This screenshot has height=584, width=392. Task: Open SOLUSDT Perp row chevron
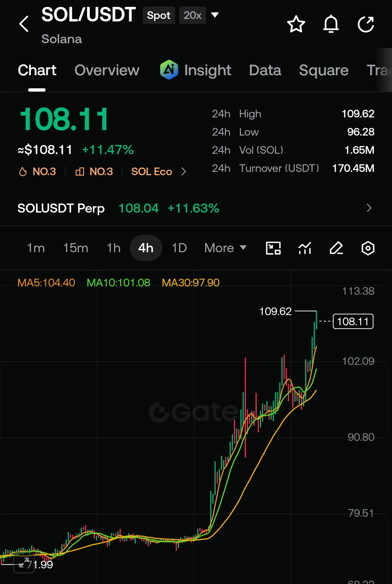tap(369, 208)
